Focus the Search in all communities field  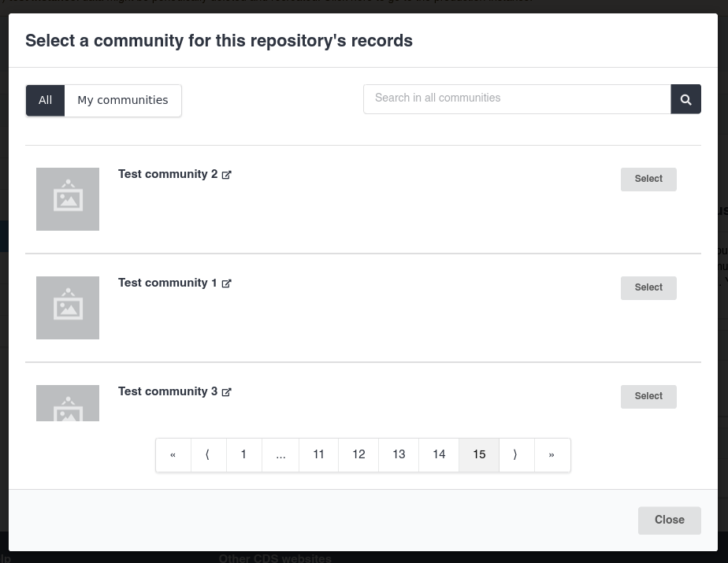tap(517, 99)
